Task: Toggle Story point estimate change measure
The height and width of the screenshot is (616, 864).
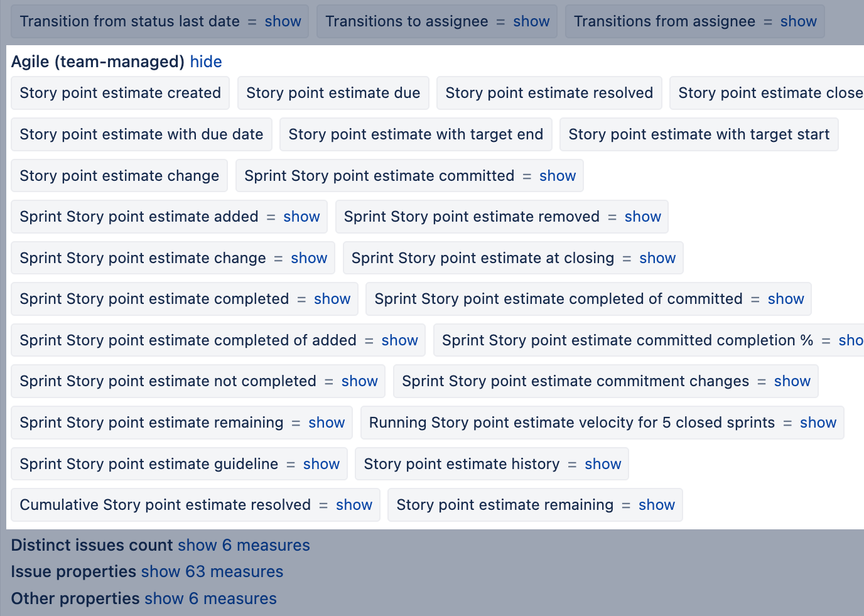Action: (119, 176)
